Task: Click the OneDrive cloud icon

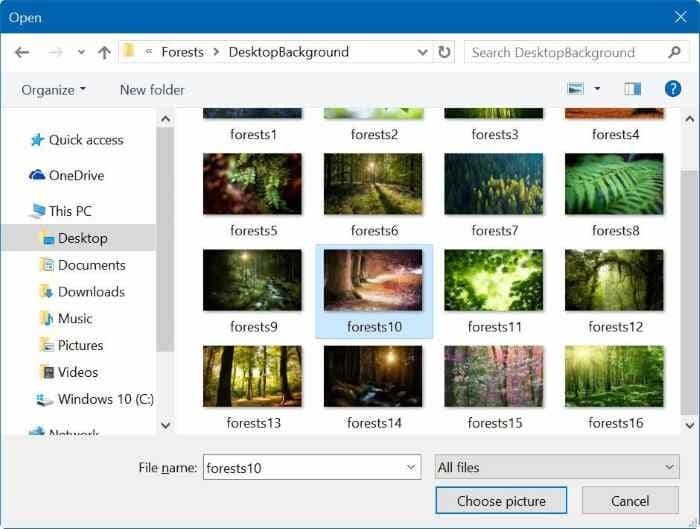Action: pyautogui.click(x=37, y=175)
